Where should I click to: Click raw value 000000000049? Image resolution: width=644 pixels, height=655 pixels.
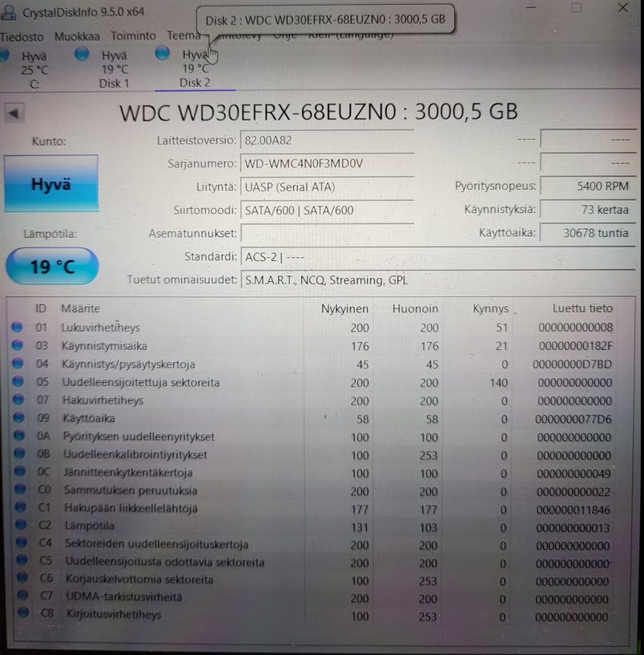point(574,474)
